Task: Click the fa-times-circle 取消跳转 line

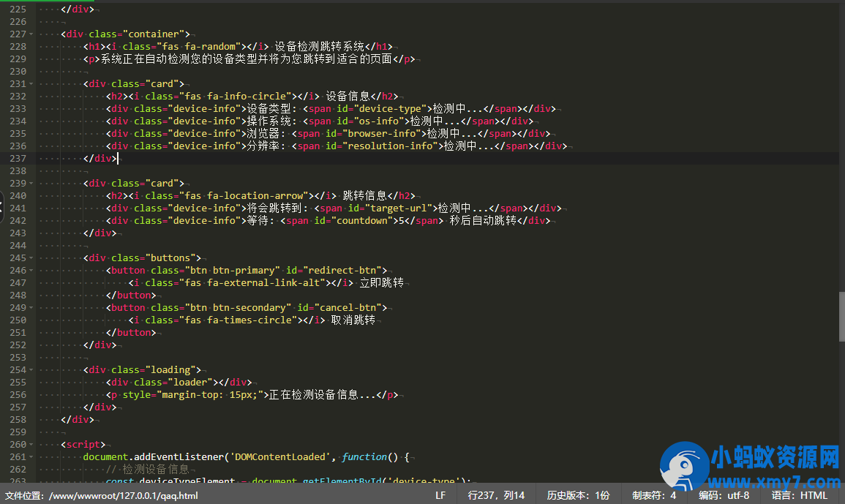Action: coord(252,320)
